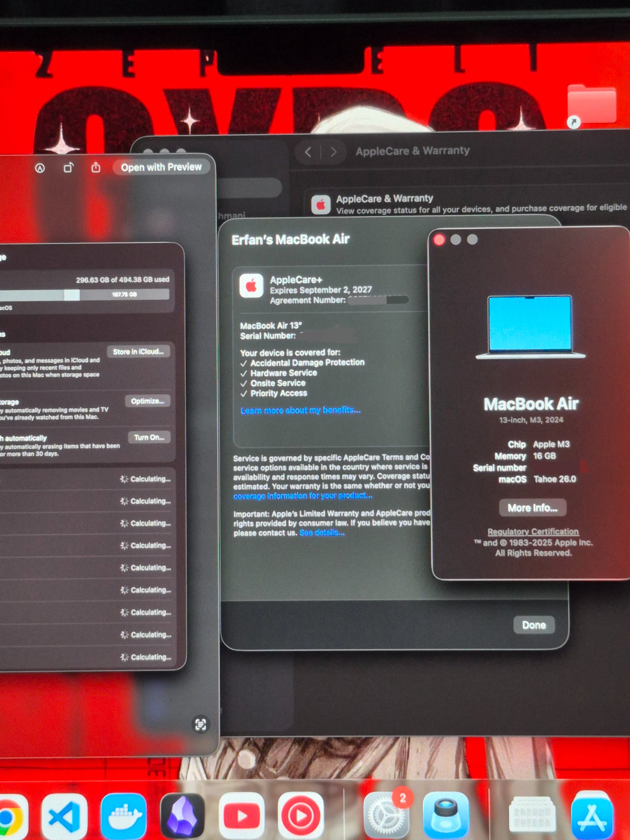The image size is (630, 840).
Task: Click 'Turn On...' in the previewed storage image
Action: (149, 437)
